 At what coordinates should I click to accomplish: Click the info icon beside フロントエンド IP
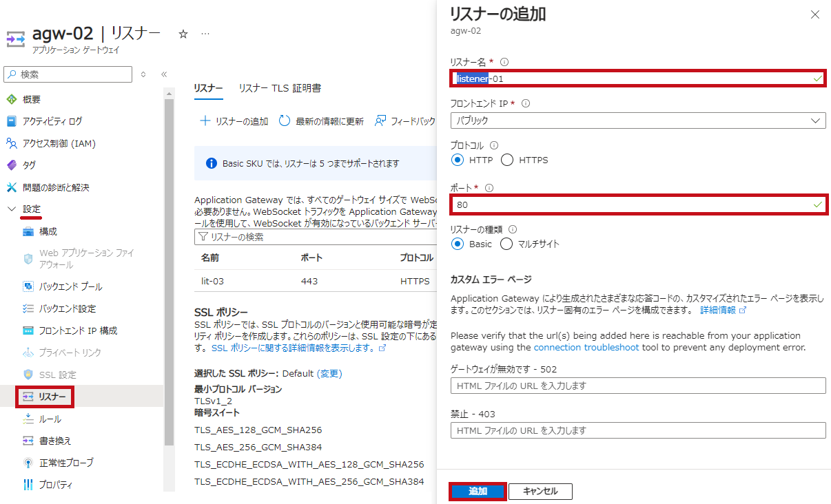coord(526,103)
